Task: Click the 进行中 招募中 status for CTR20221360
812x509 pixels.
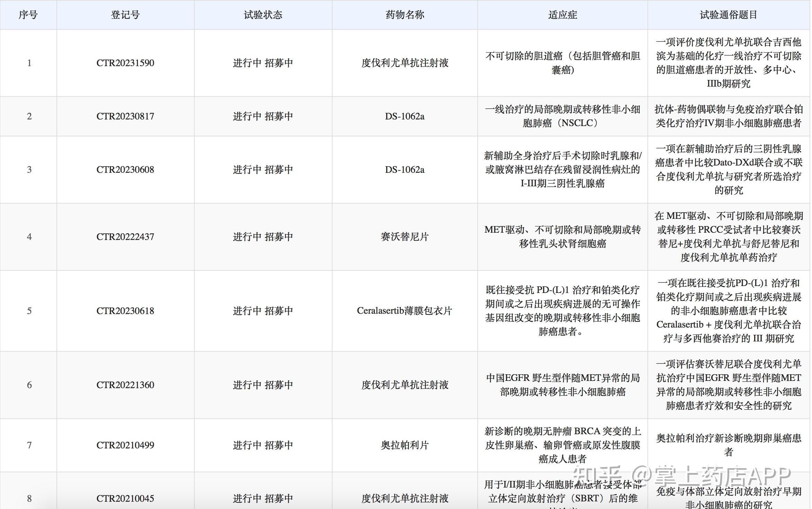Action: 263,385
